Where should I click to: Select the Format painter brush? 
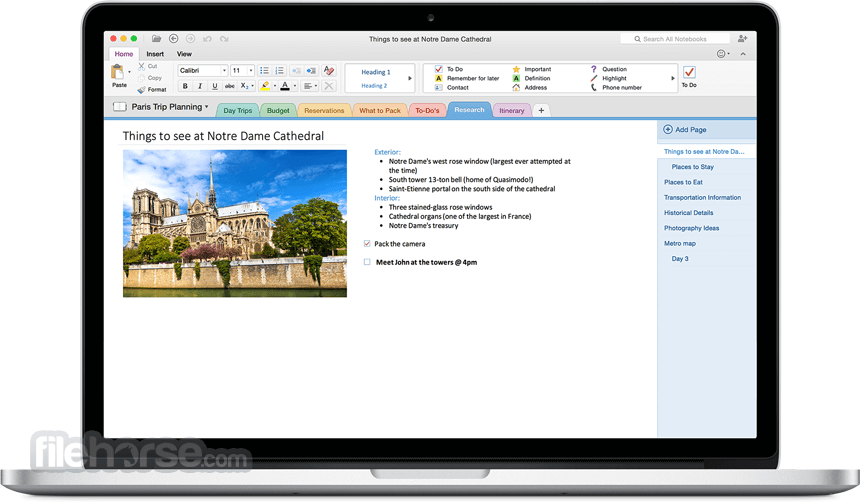coord(142,89)
